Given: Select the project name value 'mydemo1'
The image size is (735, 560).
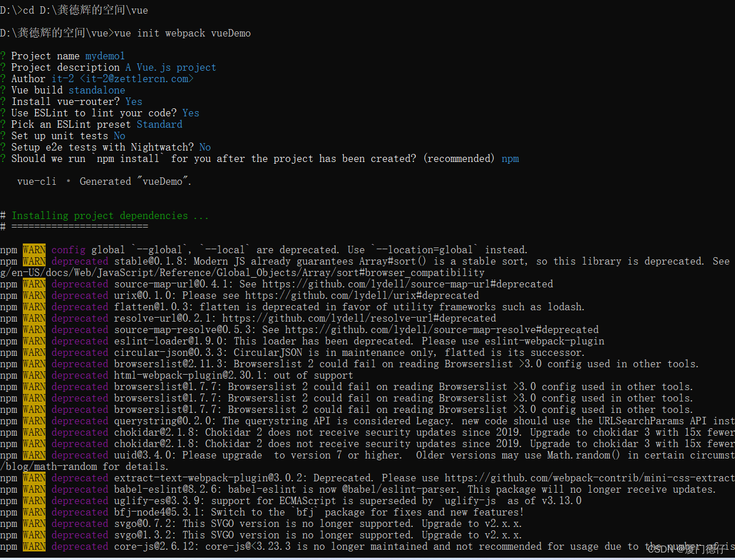Looking at the screenshot, I should (x=105, y=56).
